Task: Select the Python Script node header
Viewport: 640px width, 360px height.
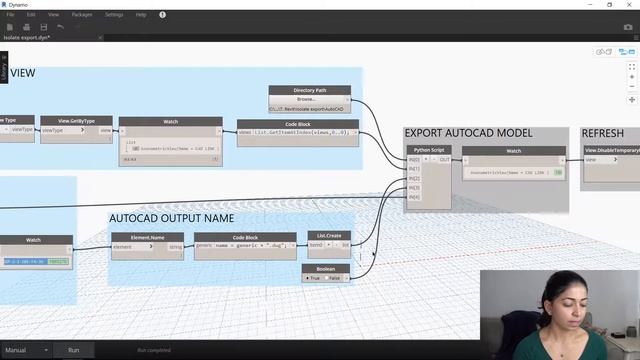Action: (x=429, y=150)
